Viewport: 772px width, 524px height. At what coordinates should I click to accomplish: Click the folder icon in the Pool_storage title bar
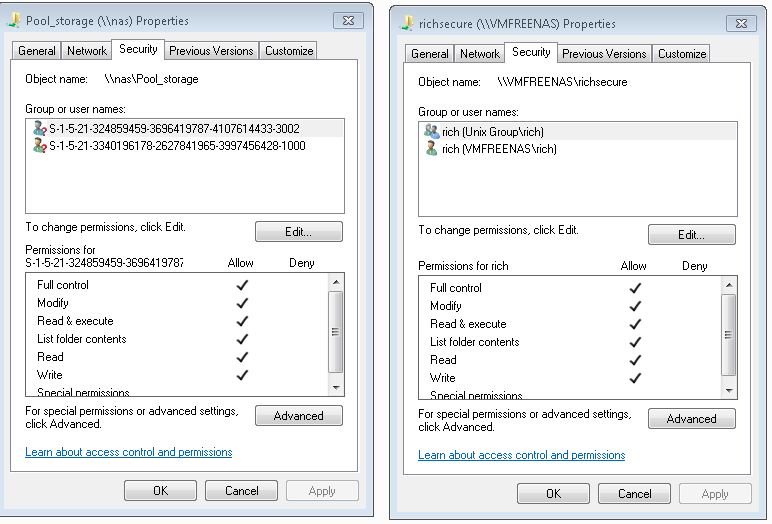16,20
